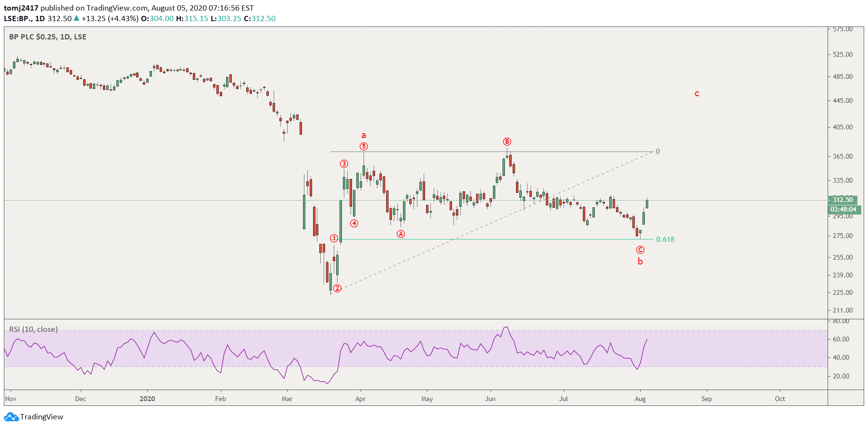Select the circled wave 4 marker
The width and height of the screenshot is (868, 428).
tap(354, 223)
